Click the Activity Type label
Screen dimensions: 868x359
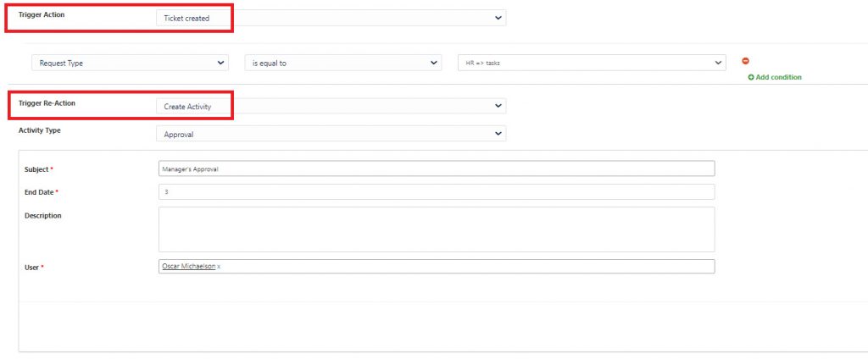[x=40, y=130]
